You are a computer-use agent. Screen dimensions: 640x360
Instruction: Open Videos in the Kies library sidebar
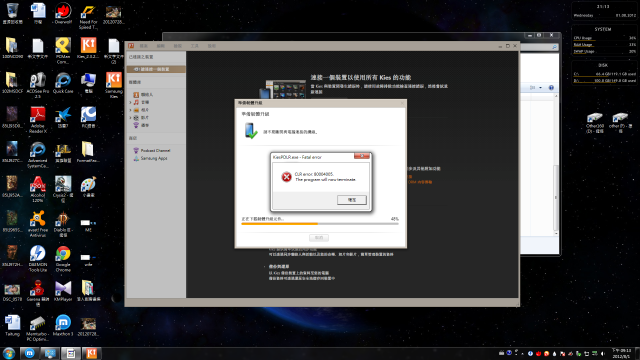tap(141, 118)
